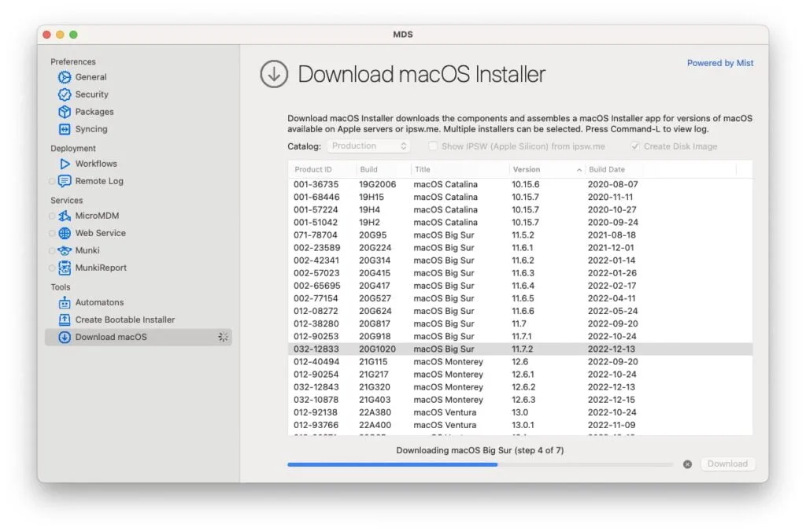Select row with build 20G224

tap(520, 248)
